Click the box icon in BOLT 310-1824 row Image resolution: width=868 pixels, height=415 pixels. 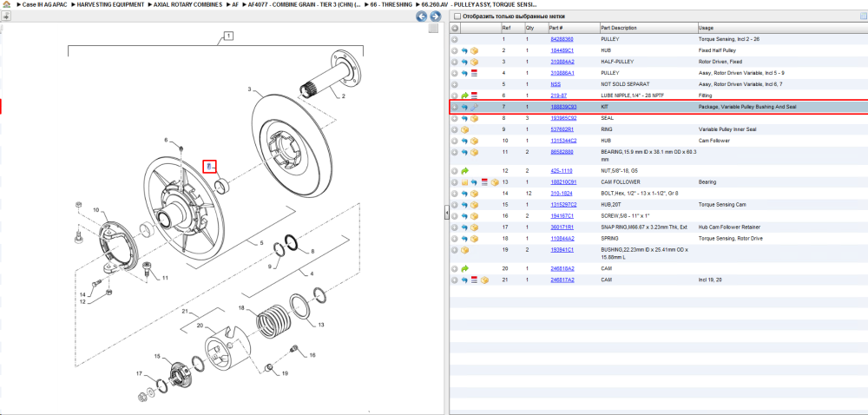[475, 194]
